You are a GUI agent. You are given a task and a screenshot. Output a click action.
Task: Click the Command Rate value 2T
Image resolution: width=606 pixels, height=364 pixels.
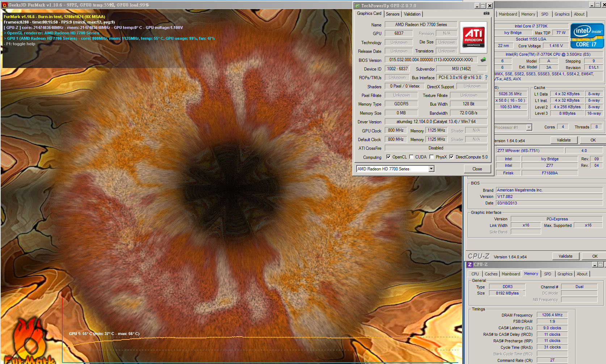point(552,360)
